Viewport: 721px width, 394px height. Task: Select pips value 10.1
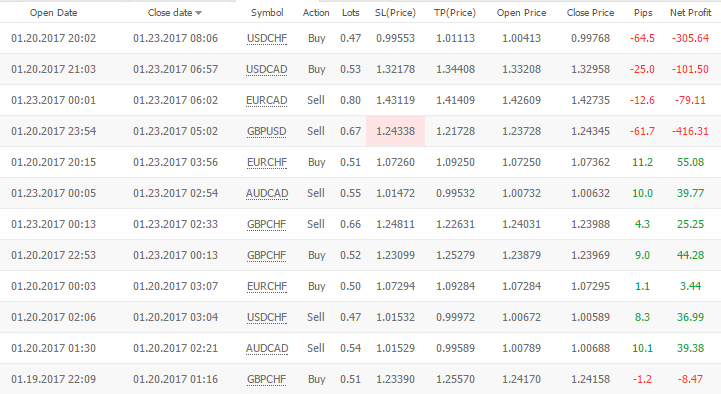click(x=642, y=348)
